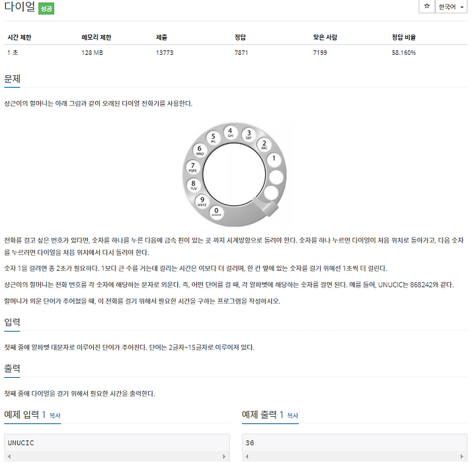Click the number 5 JKL dial hole

[213, 137]
